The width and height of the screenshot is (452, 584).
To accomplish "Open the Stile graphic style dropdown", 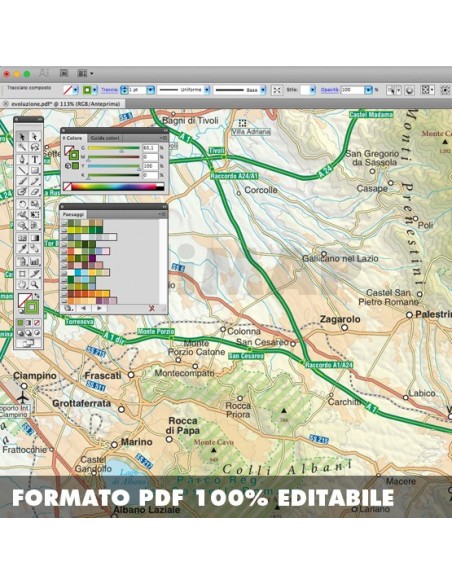I will [312, 90].
